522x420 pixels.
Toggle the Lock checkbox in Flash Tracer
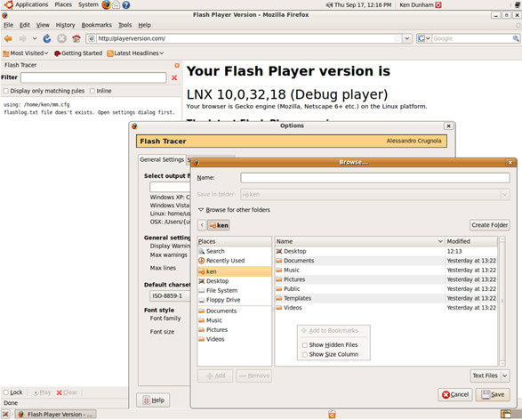tap(5, 392)
